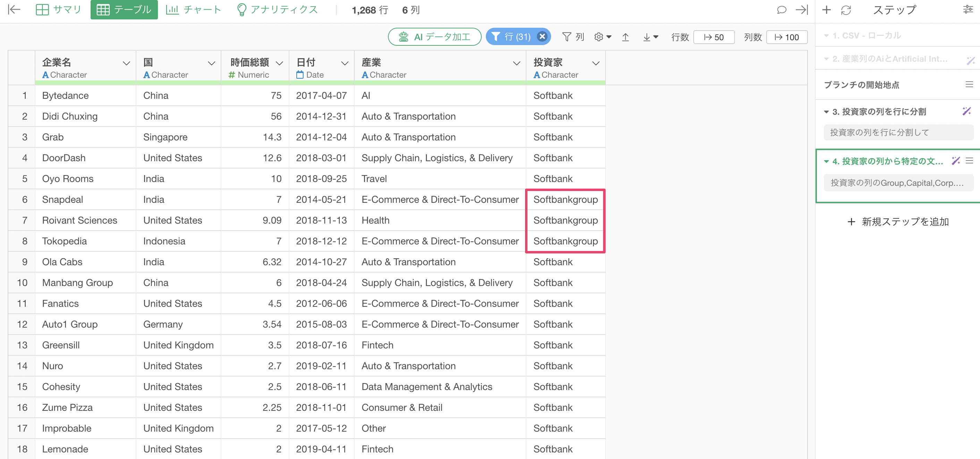The height and width of the screenshot is (459, 980).
Task: Select the Lemonade company cell
Action: (x=85, y=449)
